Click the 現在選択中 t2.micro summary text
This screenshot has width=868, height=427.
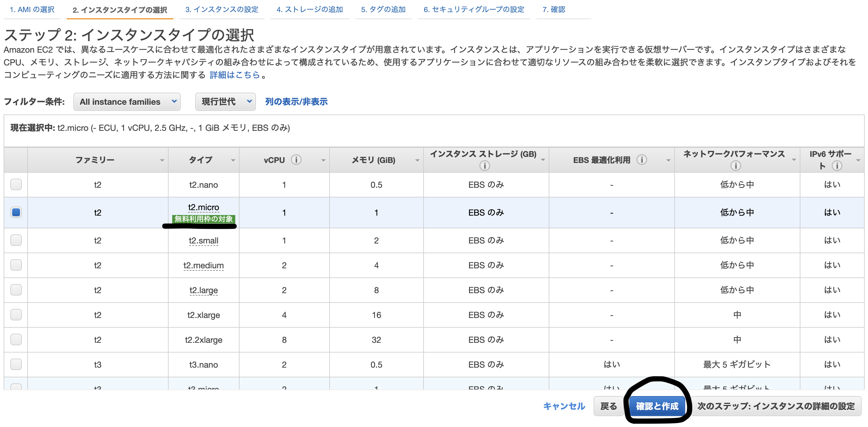(150, 128)
